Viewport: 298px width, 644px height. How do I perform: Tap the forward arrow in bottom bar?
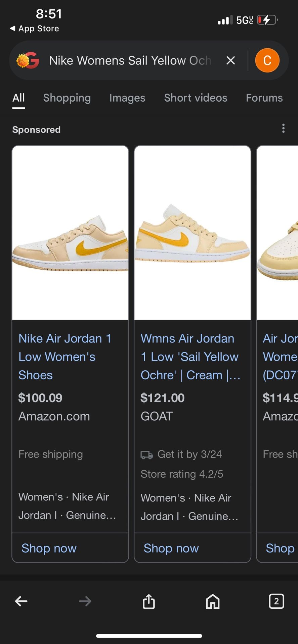[x=85, y=601]
